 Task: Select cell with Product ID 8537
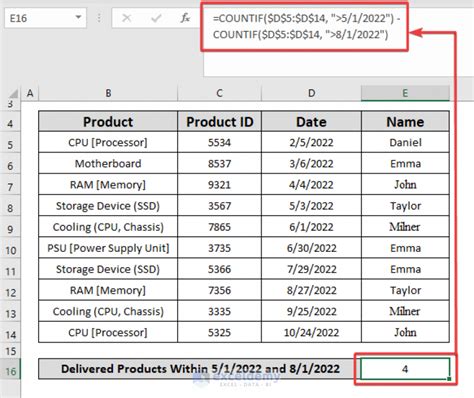pyautogui.click(x=219, y=164)
